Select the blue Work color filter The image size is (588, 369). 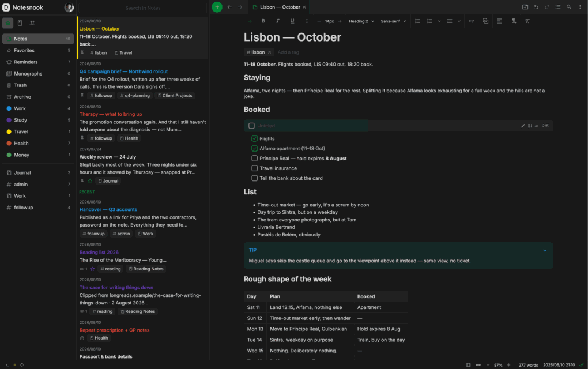[38, 108]
